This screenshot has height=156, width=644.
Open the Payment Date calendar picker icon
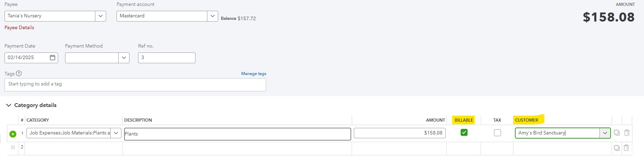coord(53,58)
